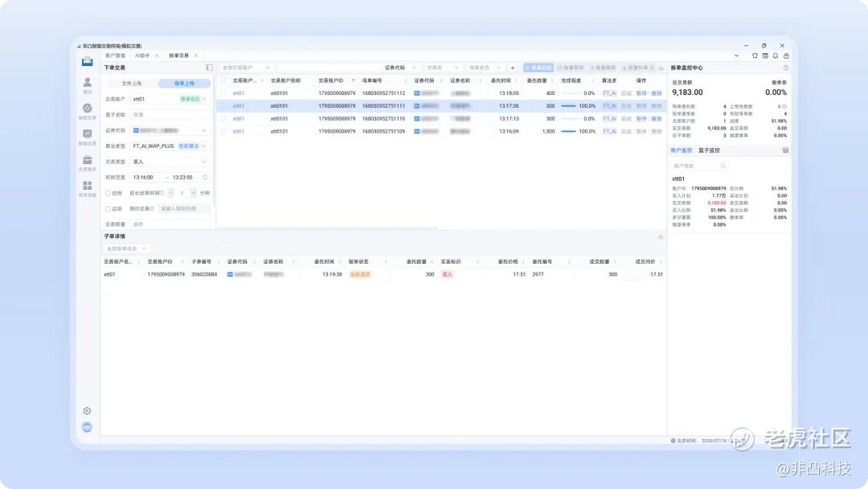Click progress bar of the 13:16:09 order
This screenshot has height=489, width=868.
(568, 131)
